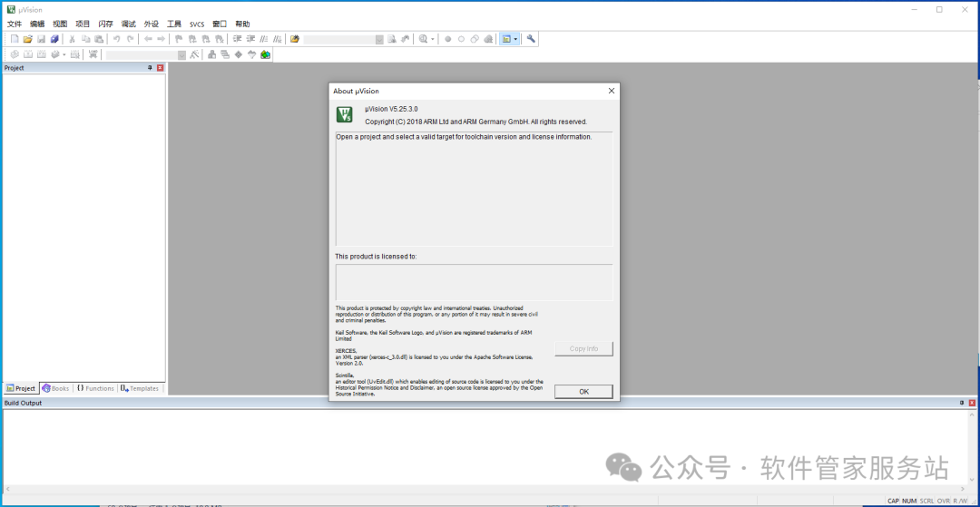Click the Indent Selection icon
980x507 pixels.
click(x=237, y=39)
